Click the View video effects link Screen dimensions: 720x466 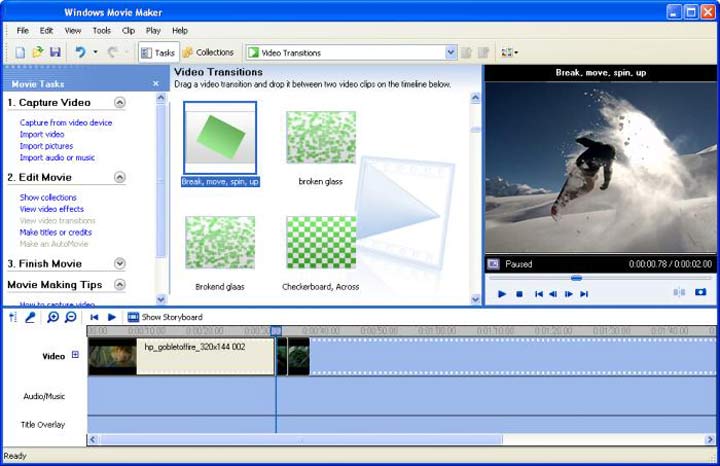52,209
